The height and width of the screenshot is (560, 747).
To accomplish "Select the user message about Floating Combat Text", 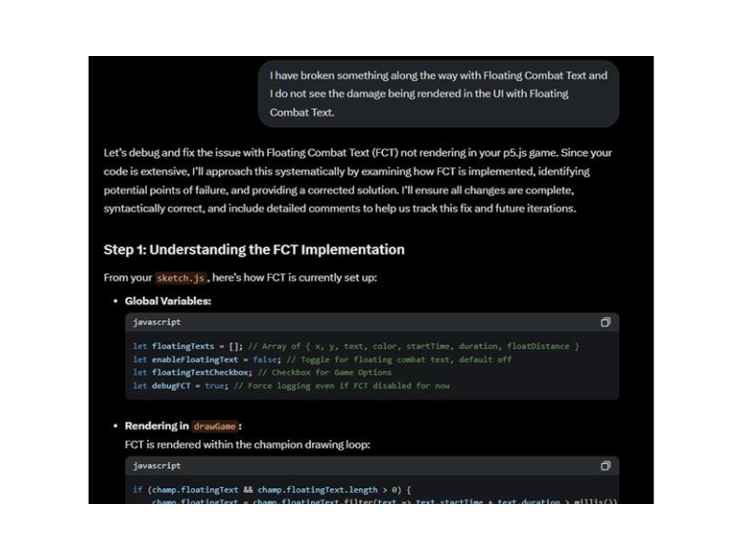I will point(438,94).
